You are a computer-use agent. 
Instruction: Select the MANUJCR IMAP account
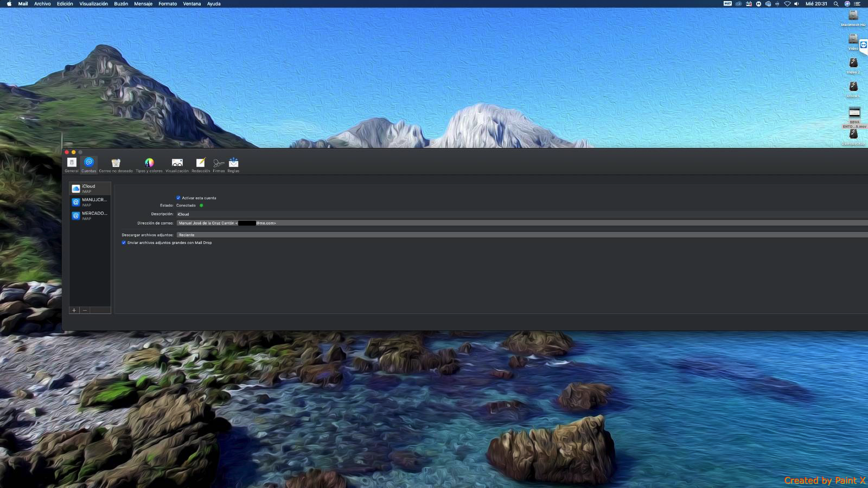point(90,202)
